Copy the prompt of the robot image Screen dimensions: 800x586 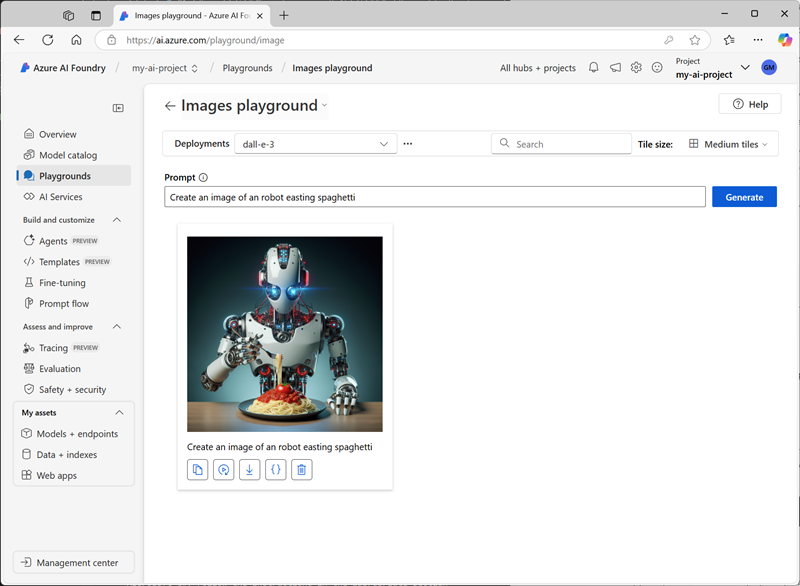point(198,469)
